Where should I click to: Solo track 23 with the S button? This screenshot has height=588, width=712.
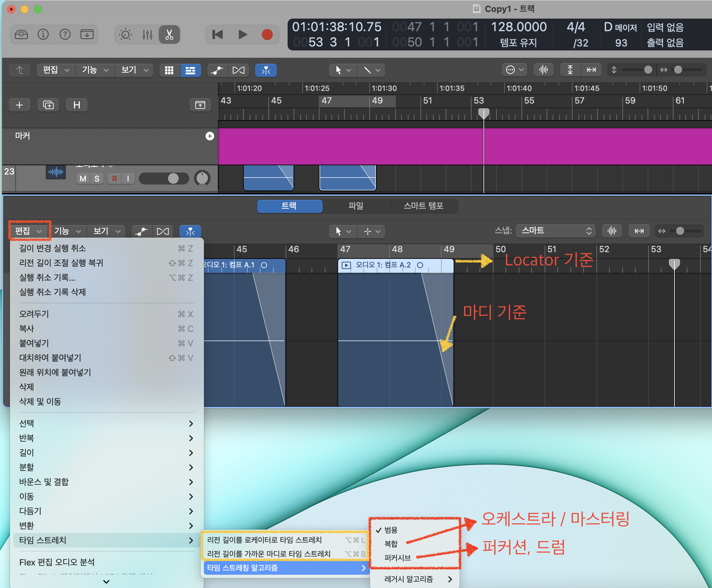tap(97, 179)
